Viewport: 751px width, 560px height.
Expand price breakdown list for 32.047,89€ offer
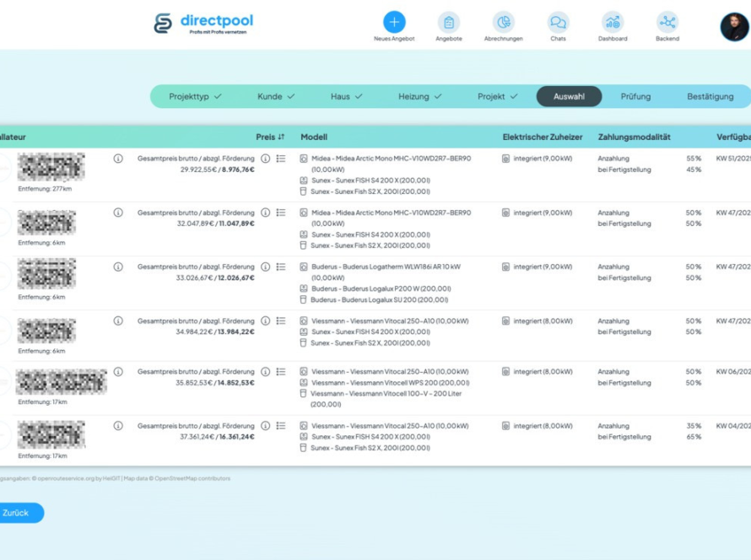281,213
